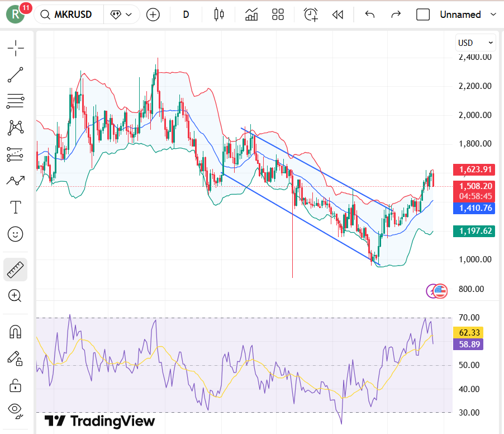Screen dimensions: 504x434
Task: Select the Trend Line drawing tool
Action: [x=16, y=75]
